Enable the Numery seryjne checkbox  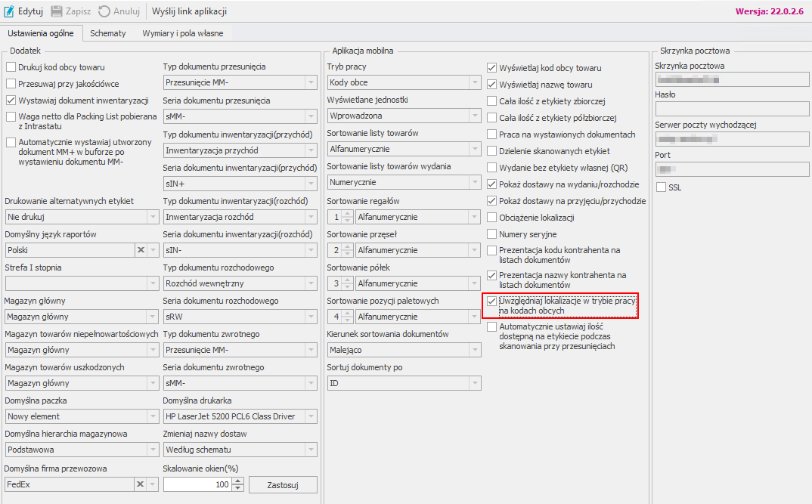(x=492, y=234)
